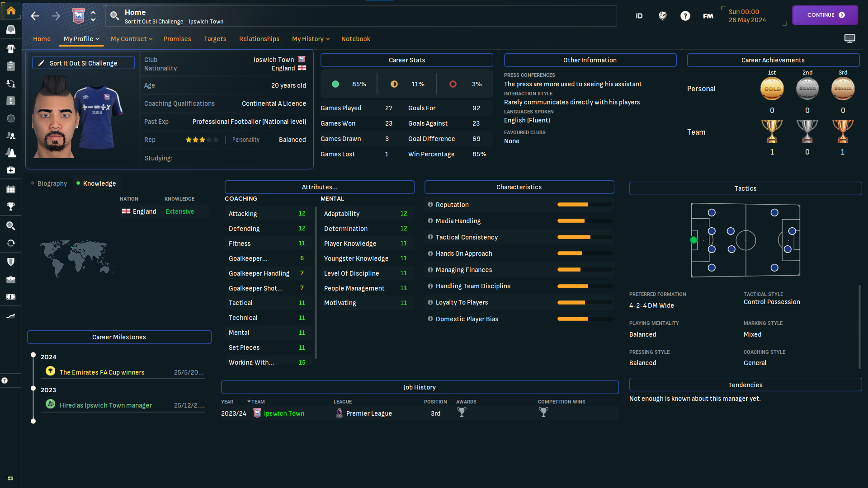Open the Home sidebar icon
868x488 pixels.
(11, 10)
